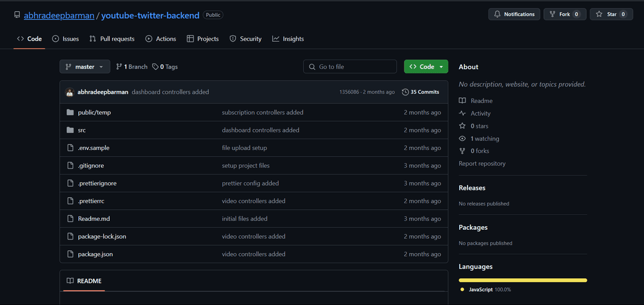Click the branch icon next to 1 Branch
Viewport: 644px width, 305px height.
[119, 67]
